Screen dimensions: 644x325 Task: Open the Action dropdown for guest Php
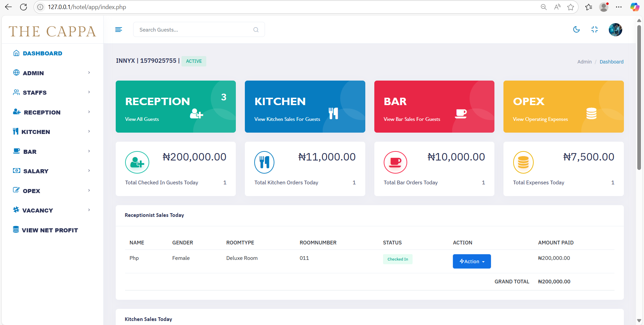(x=472, y=261)
